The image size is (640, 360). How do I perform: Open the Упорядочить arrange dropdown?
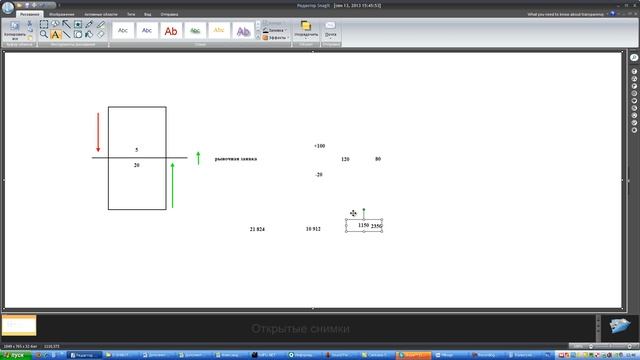pyautogui.click(x=306, y=30)
